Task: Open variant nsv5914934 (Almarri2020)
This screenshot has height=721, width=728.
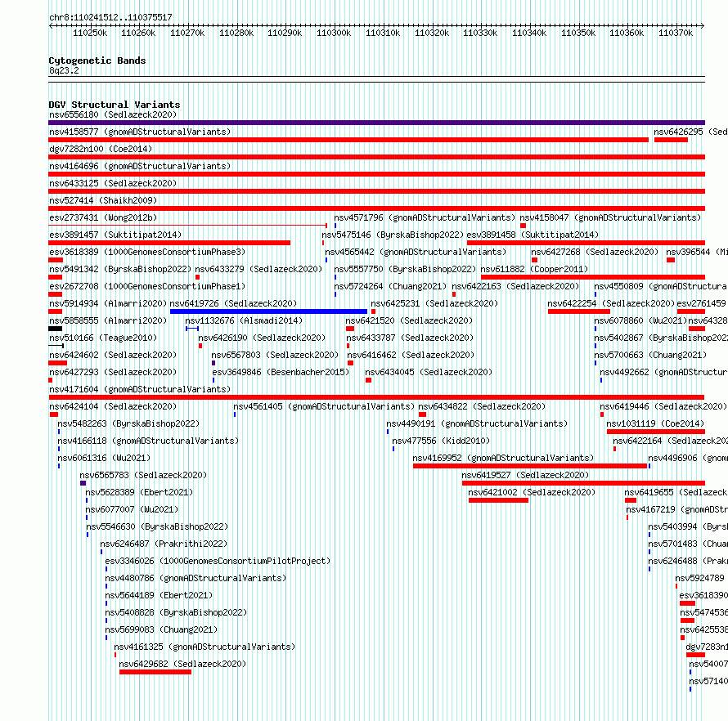Action: [108, 303]
